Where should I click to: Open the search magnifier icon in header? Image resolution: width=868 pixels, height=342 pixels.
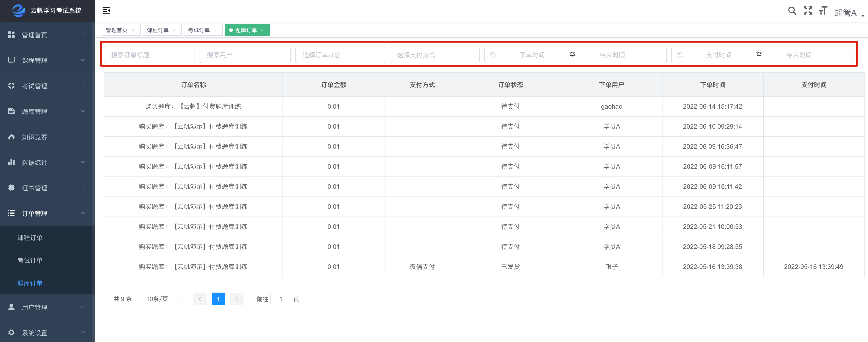pyautogui.click(x=792, y=11)
